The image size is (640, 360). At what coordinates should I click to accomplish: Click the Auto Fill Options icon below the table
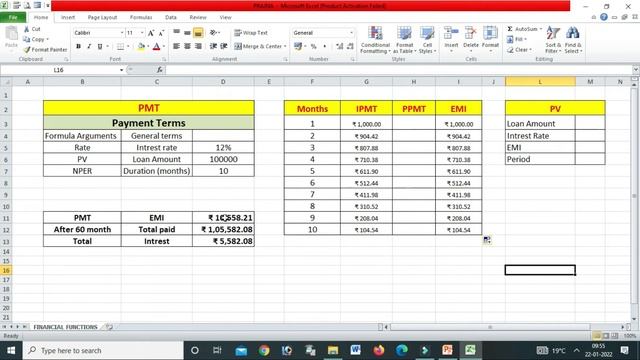point(487,240)
